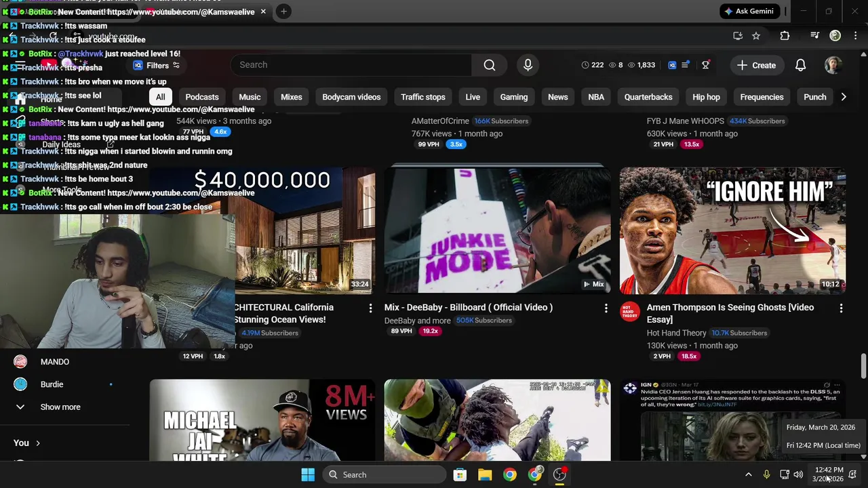Open the Chrome profile avatar
This screenshot has width=868, height=488.
(x=835, y=36)
